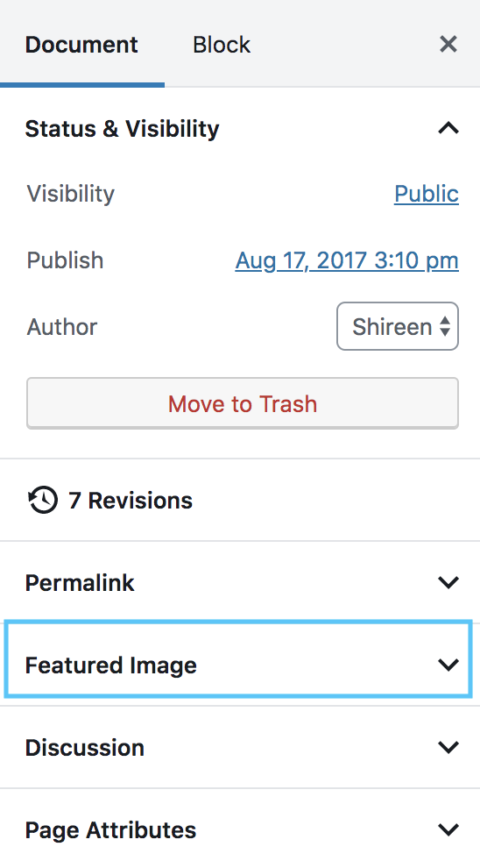Switch to the Block tab
The image size is (480, 868).
click(x=222, y=45)
